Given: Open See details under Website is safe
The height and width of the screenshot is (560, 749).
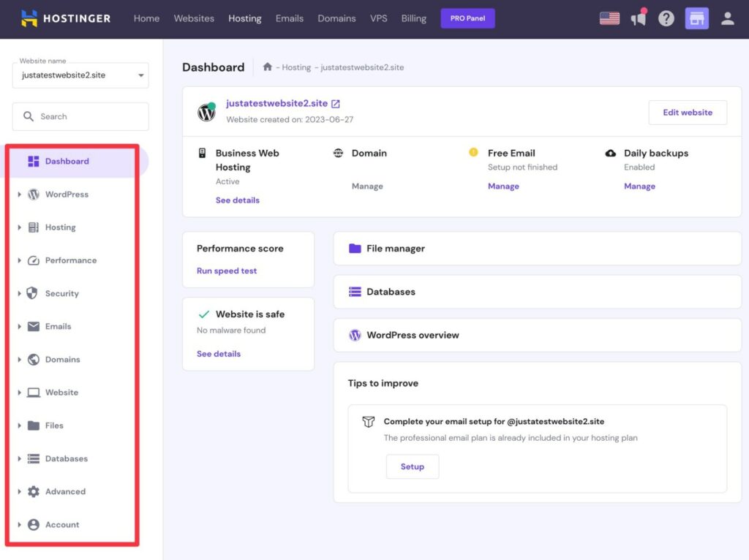Looking at the screenshot, I should 219,354.
